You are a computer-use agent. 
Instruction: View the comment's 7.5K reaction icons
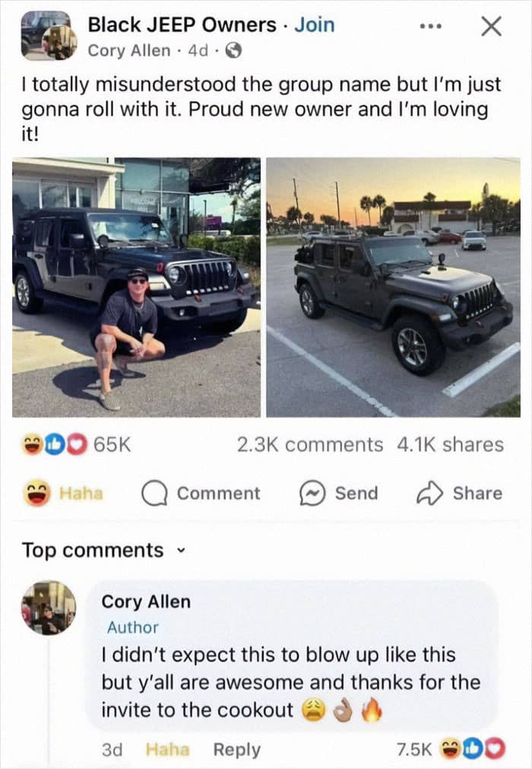pyautogui.click(x=473, y=749)
